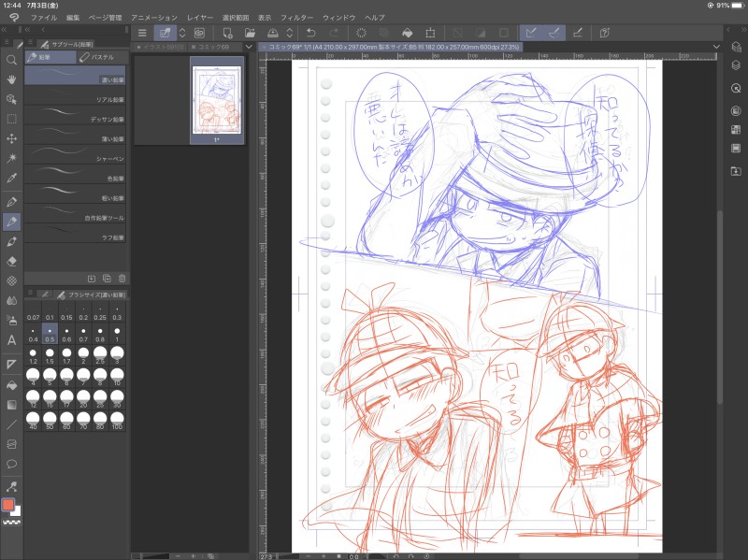748x560 pixels.
Task: Click Clear selection circle icon in command bar
Action: point(361,33)
